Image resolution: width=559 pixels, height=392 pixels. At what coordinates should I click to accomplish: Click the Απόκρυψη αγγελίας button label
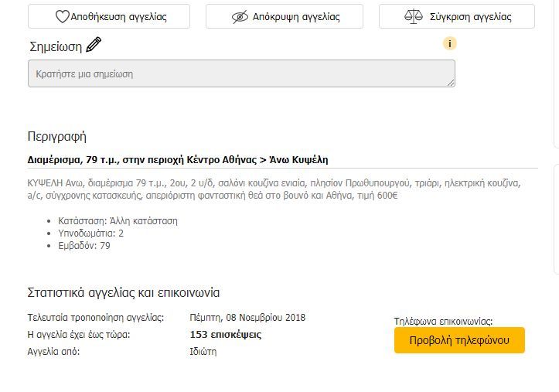(296, 17)
